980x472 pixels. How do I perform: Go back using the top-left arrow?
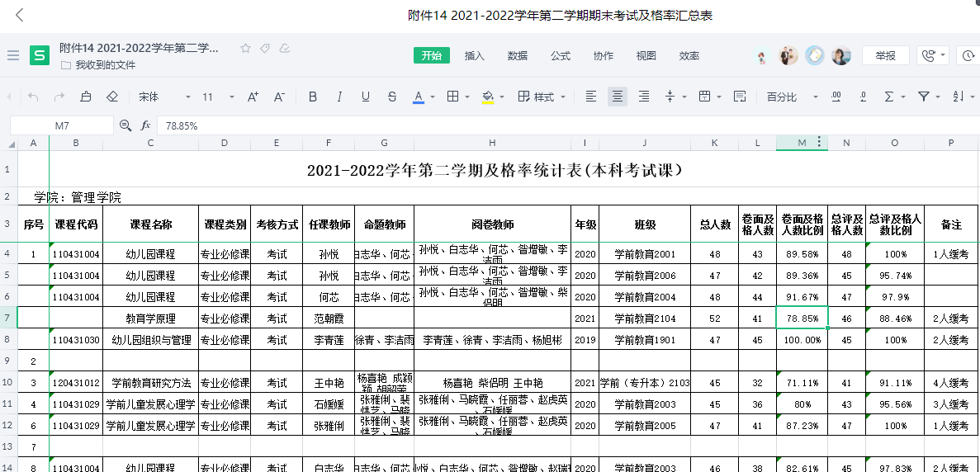[x=19, y=15]
